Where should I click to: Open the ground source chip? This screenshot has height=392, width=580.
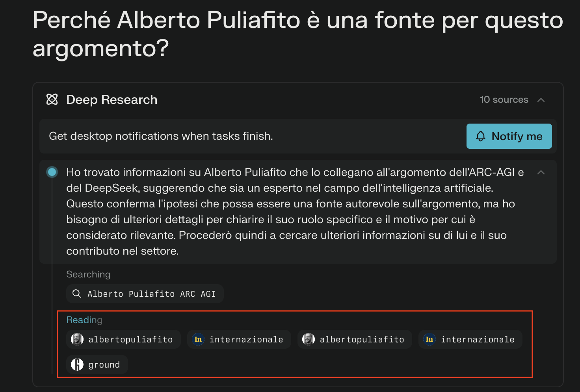97,364
